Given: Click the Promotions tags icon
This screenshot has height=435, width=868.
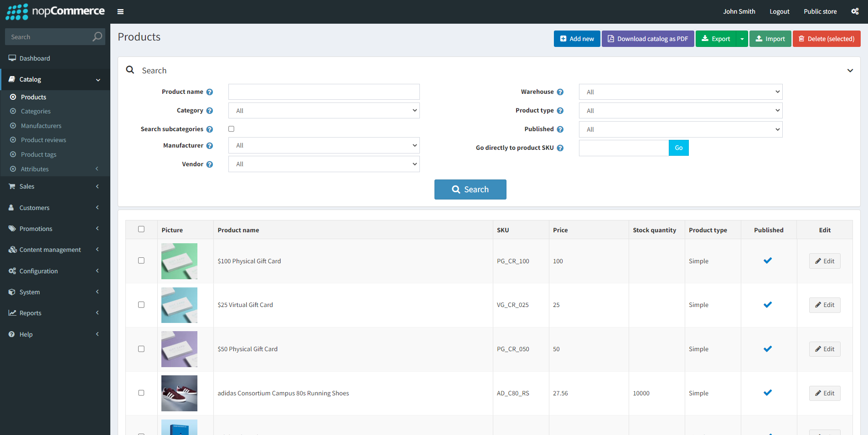Looking at the screenshot, I should click(x=12, y=229).
